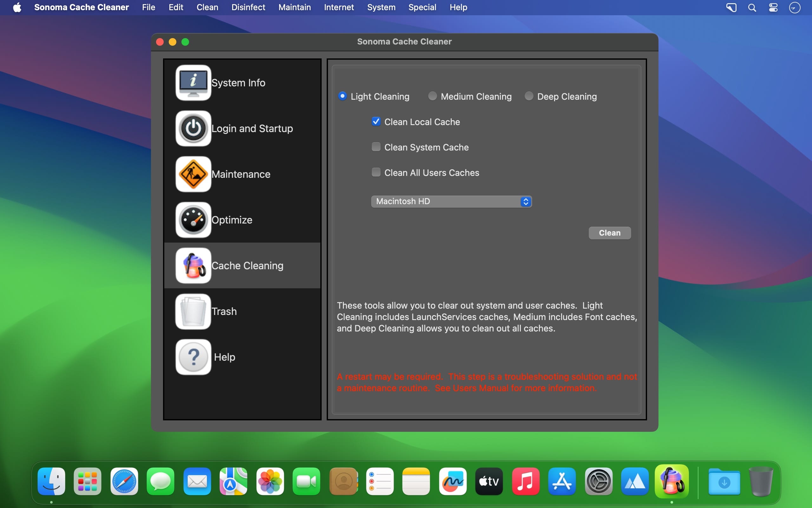Select the System Info sidebar label
This screenshot has width=812, height=508.
click(x=238, y=83)
